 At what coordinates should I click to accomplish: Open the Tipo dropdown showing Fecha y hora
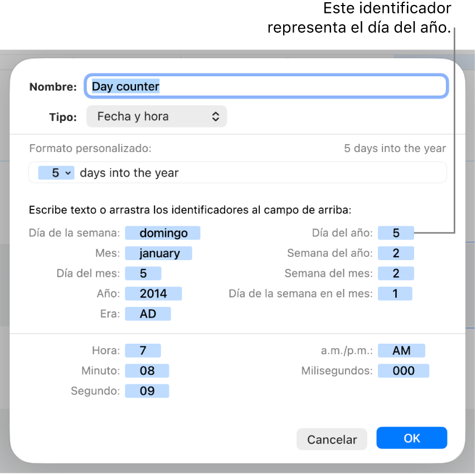click(x=156, y=116)
